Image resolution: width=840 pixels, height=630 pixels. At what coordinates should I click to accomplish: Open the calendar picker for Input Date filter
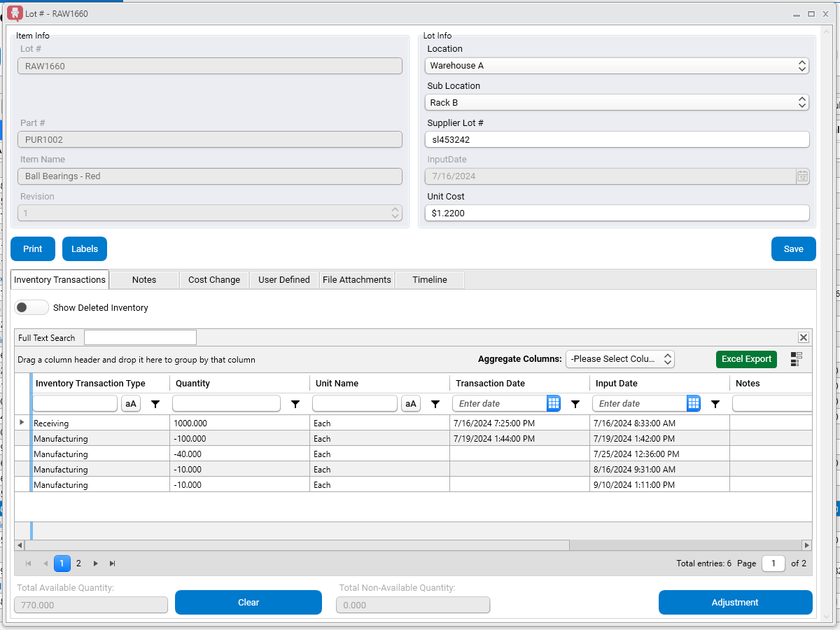point(693,404)
